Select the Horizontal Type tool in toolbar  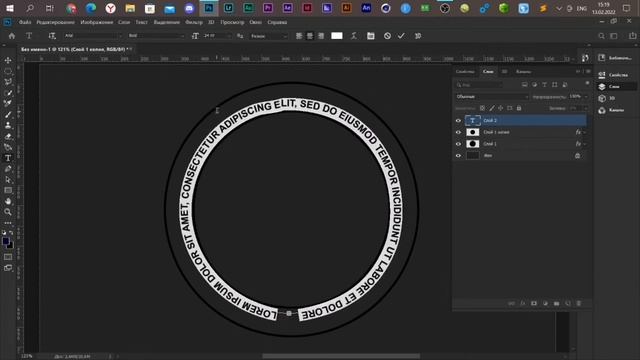click(x=8, y=158)
